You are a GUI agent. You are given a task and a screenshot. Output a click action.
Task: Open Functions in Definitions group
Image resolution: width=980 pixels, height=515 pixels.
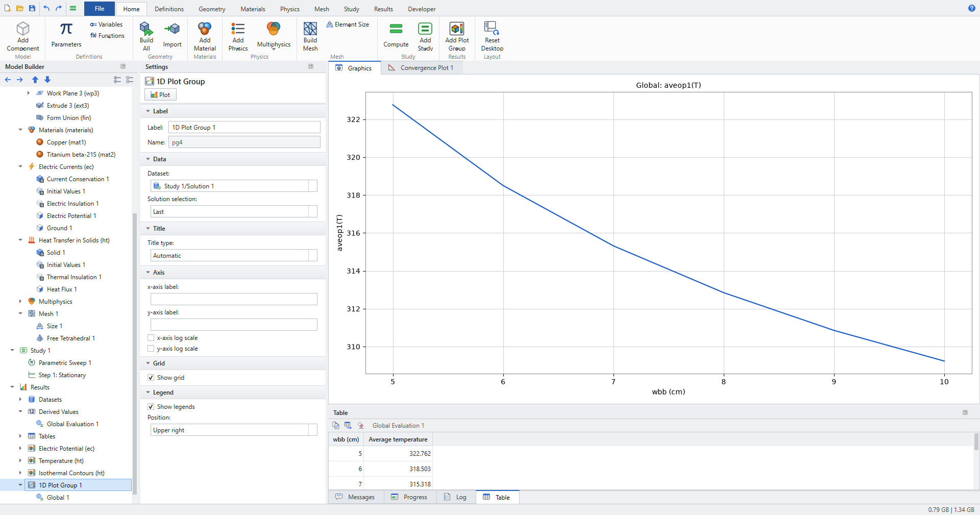pyautogui.click(x=107, y=36)
